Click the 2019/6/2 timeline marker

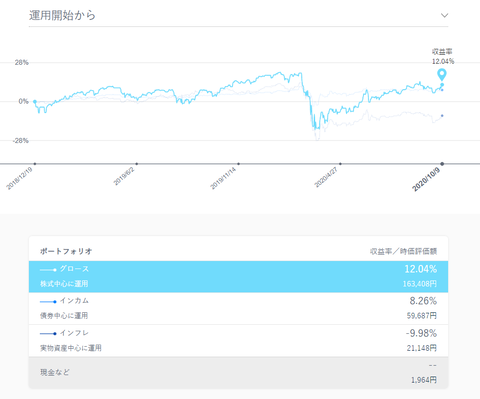click(x=137, y=164)
